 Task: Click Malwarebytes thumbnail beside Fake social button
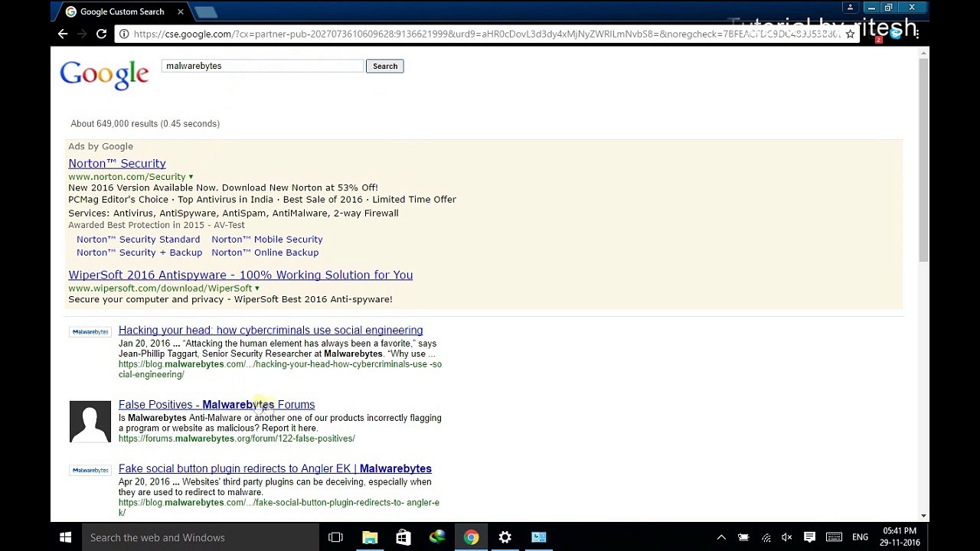tap(90, 471)
